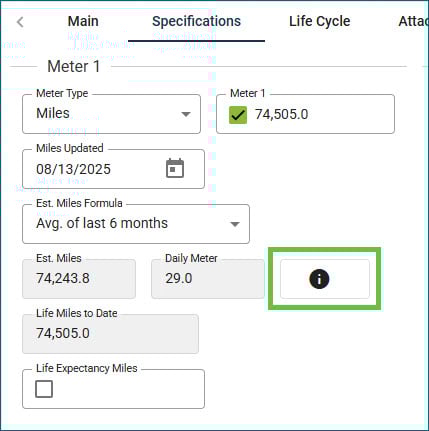The width and height of the screenshot is (429, 431).
Task: Open the Life Cycle tab
Action: 320,21
